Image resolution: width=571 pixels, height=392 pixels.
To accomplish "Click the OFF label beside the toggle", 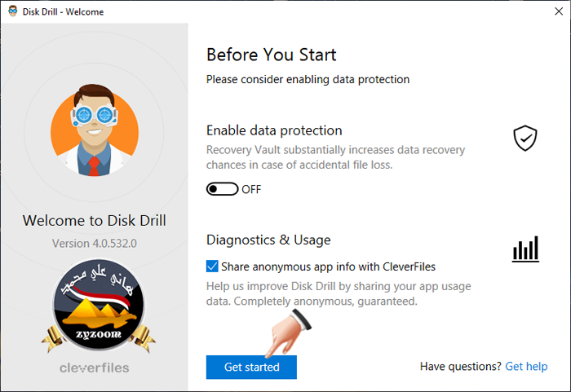I will coord(251,190).
